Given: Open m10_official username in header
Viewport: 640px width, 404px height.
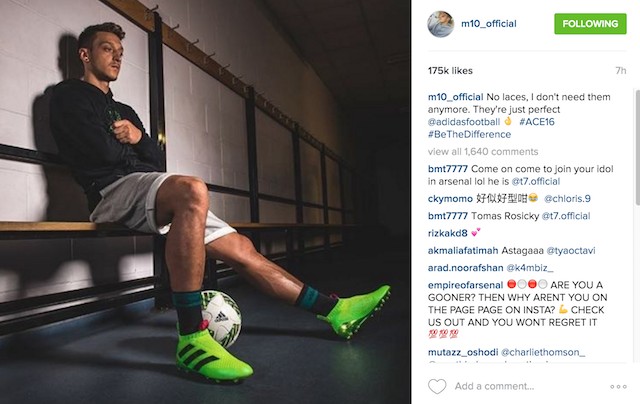Looking at the screenshot, I should click(x=489, y=24).
